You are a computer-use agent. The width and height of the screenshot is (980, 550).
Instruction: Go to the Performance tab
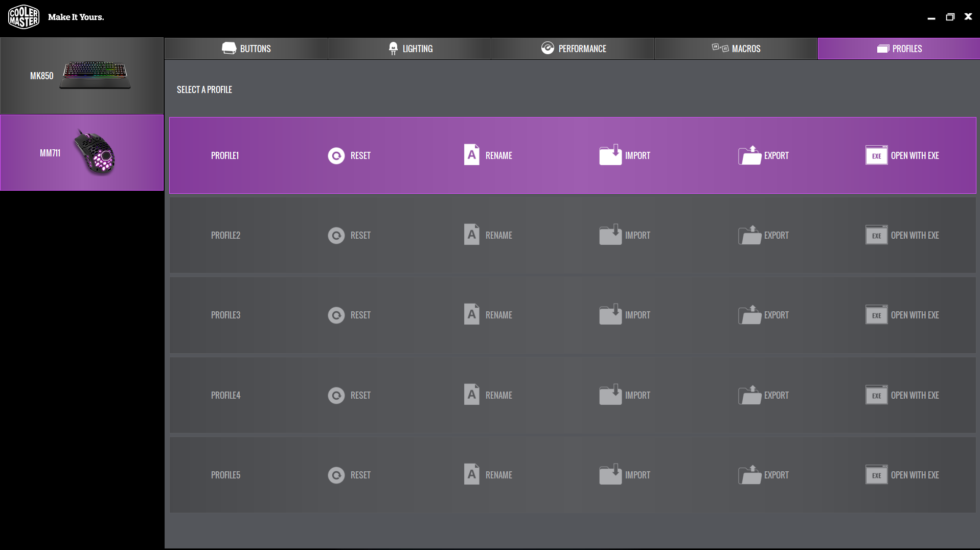click(x=573, y=49)
